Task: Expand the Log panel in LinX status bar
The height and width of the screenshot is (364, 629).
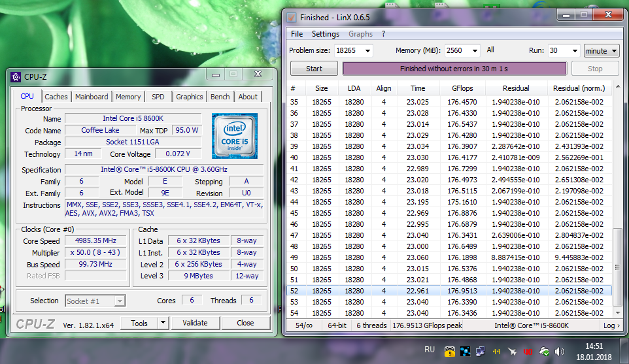Action: coord(611,325)
